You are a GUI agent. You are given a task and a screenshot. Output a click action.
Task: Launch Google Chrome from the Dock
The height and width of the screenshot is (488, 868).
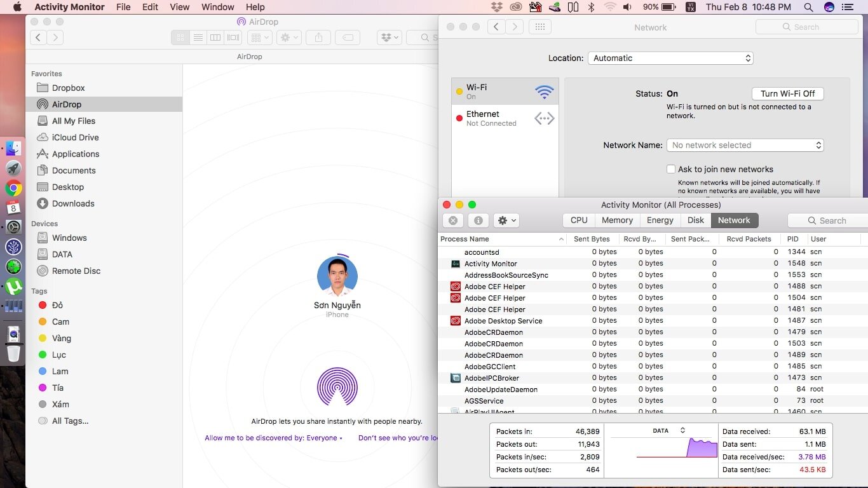point(13,188)
